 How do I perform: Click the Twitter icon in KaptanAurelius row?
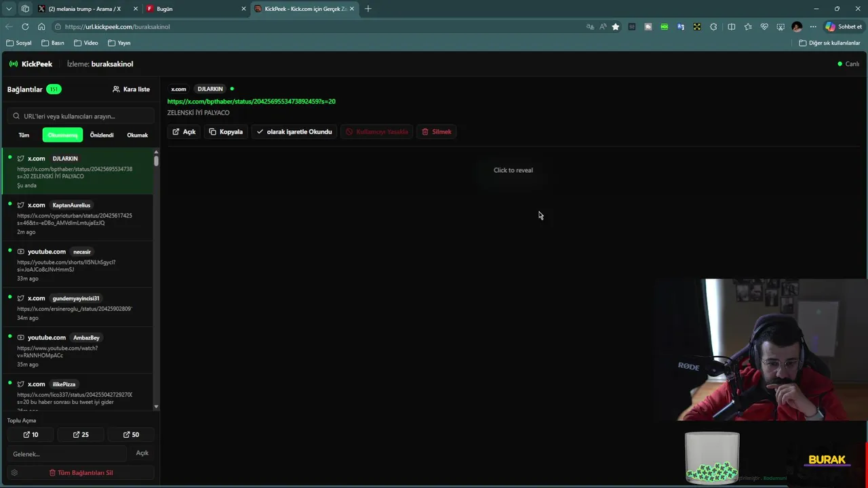(21, 205)
